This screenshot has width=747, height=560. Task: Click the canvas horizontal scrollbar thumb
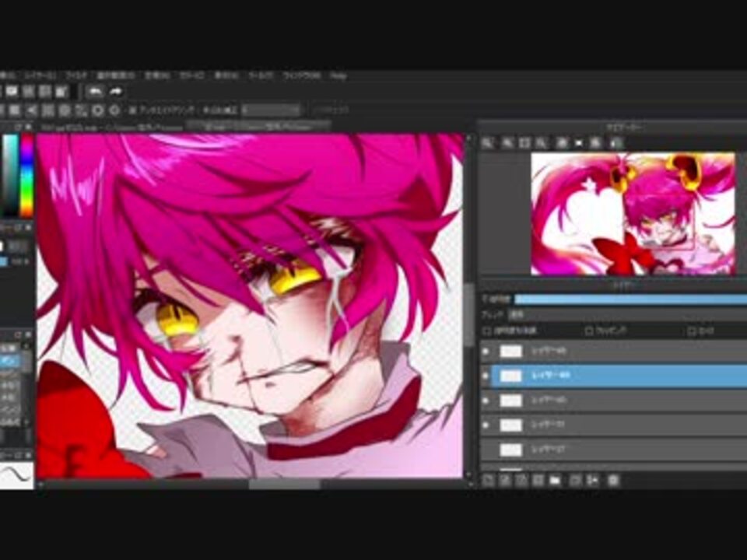pyautogui.click(x=285, y=485)
